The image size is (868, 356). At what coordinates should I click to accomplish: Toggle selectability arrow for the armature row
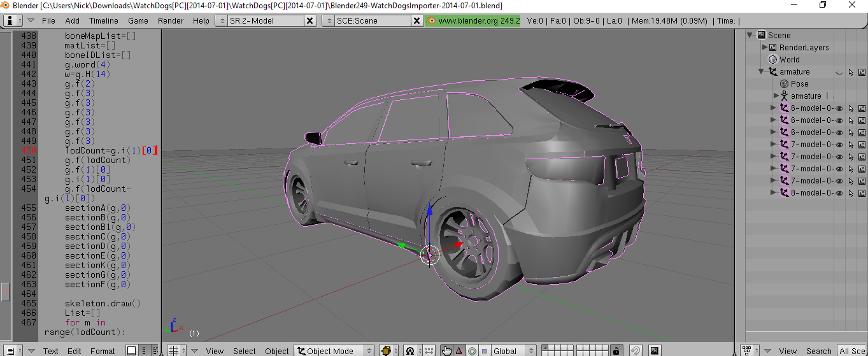850,72
